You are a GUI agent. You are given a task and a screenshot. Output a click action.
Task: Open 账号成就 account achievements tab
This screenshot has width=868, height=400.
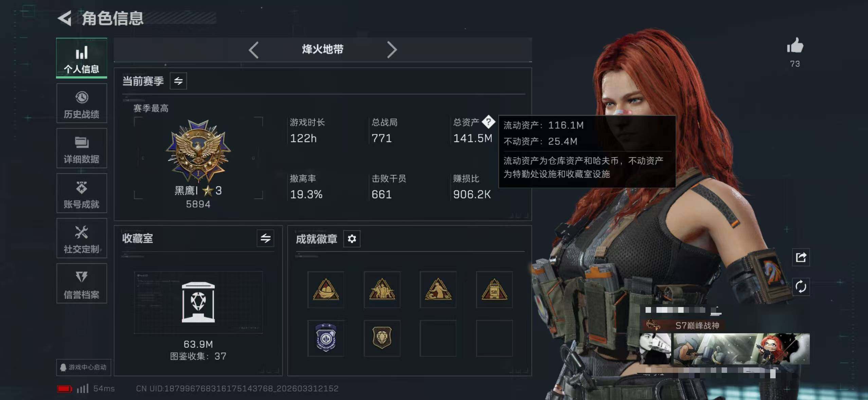(x=82, y=193)
